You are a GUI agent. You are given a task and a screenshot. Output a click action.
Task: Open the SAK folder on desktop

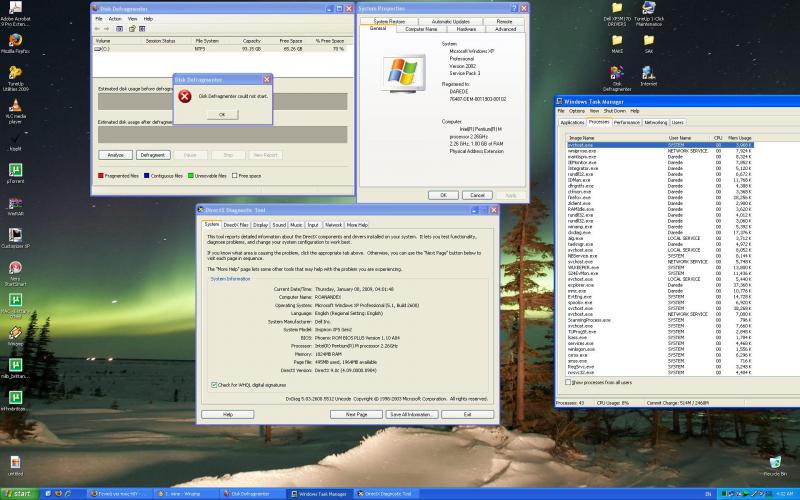[x=648, y=40]
